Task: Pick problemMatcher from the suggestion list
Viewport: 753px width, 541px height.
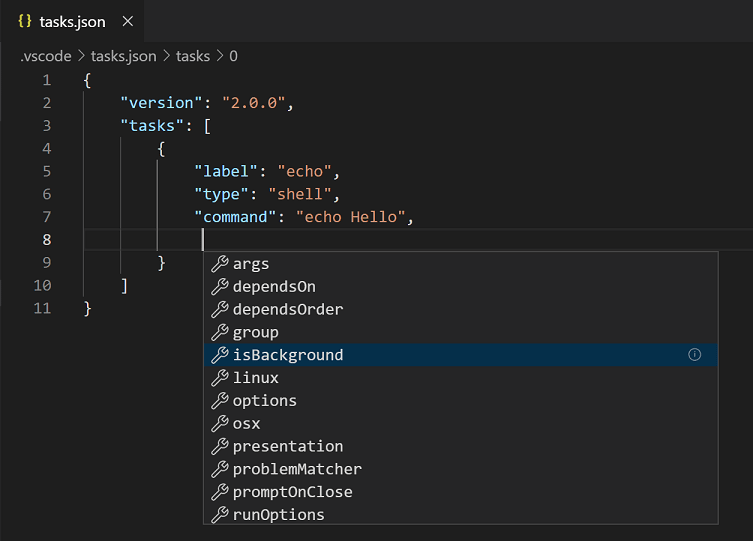Action: coord(297,469)
